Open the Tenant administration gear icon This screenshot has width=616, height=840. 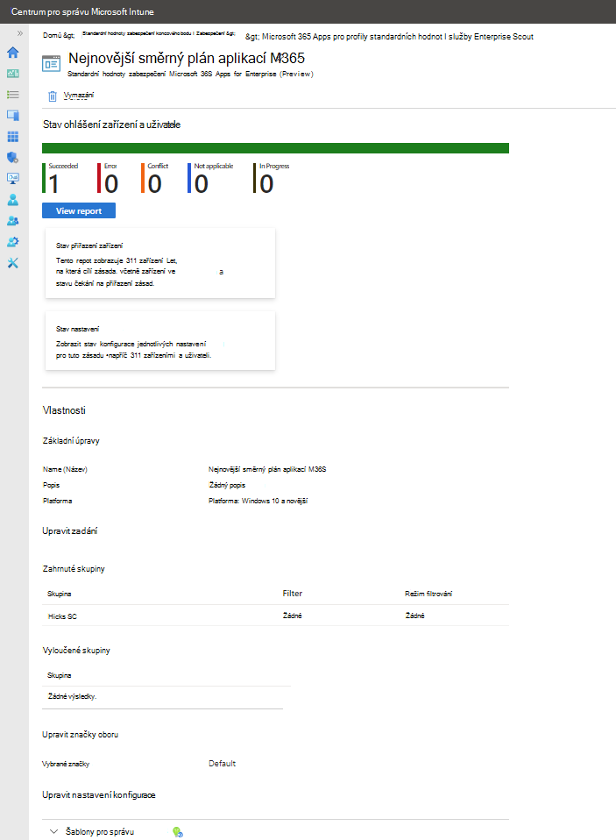click(13, 242)
